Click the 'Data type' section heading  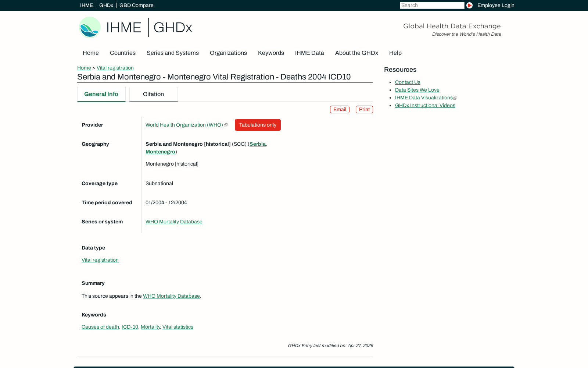93,248
